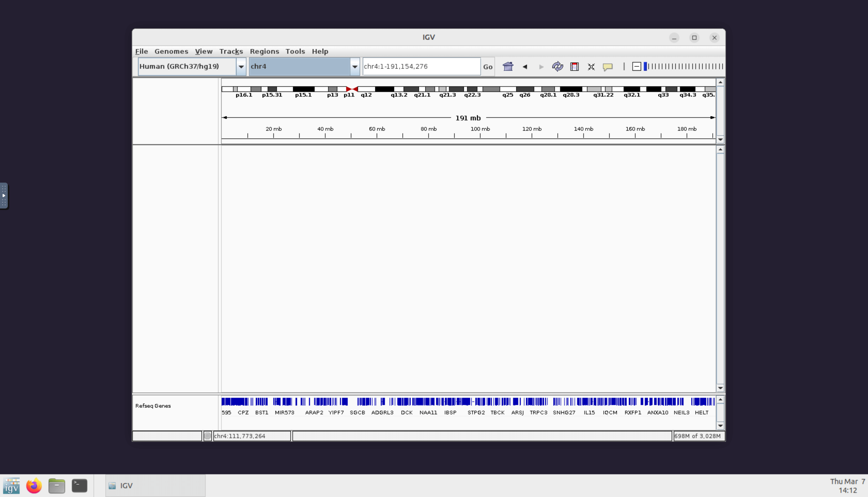Image resolution: width=868 pixels, height=497 pixels.
Task: Open the File menu
Action: click(x=141, y=51)
